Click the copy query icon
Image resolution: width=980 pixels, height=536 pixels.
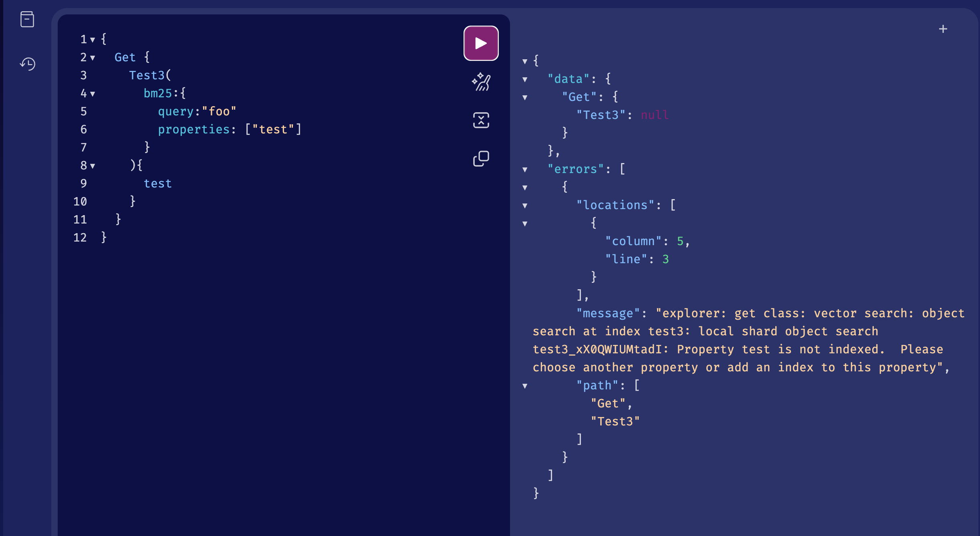coord(481,159)
